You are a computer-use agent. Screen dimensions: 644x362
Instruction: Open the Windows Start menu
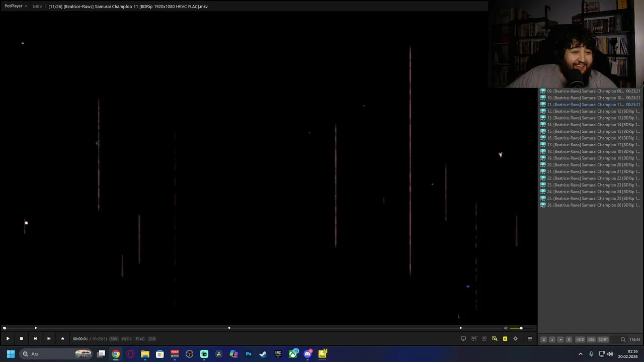point(11,354)
